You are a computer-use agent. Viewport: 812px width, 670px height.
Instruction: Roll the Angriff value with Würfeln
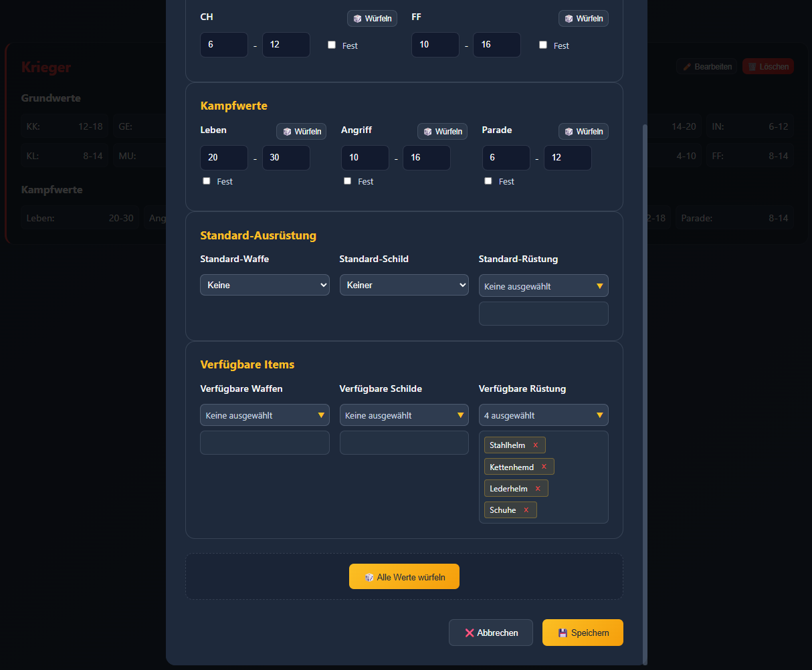pos(442,132)
